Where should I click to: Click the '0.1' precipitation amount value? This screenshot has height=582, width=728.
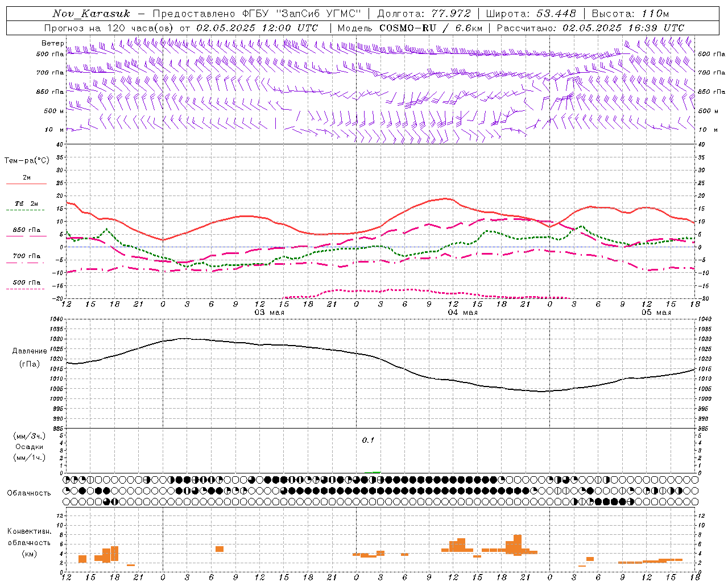(x=368, y=440)
